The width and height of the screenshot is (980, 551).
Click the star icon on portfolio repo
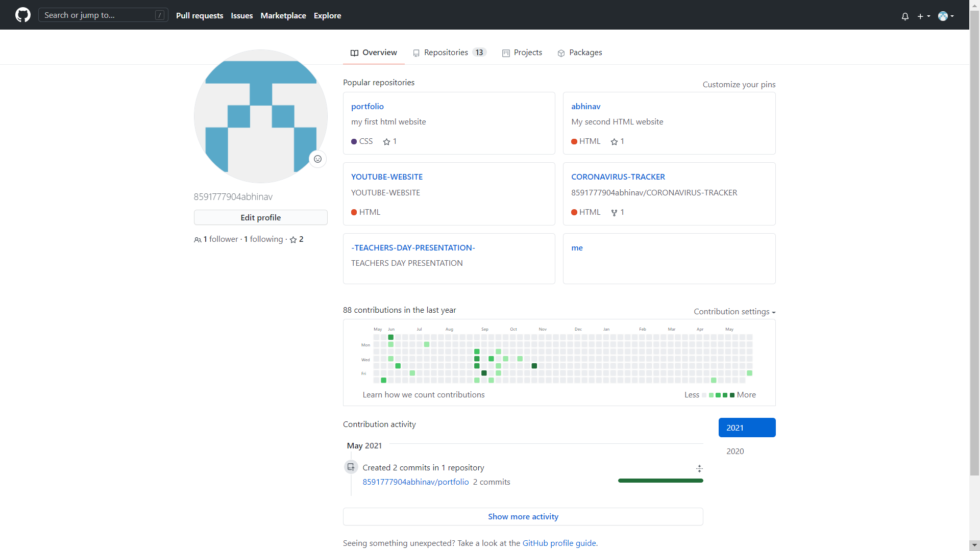click(387, 142)
